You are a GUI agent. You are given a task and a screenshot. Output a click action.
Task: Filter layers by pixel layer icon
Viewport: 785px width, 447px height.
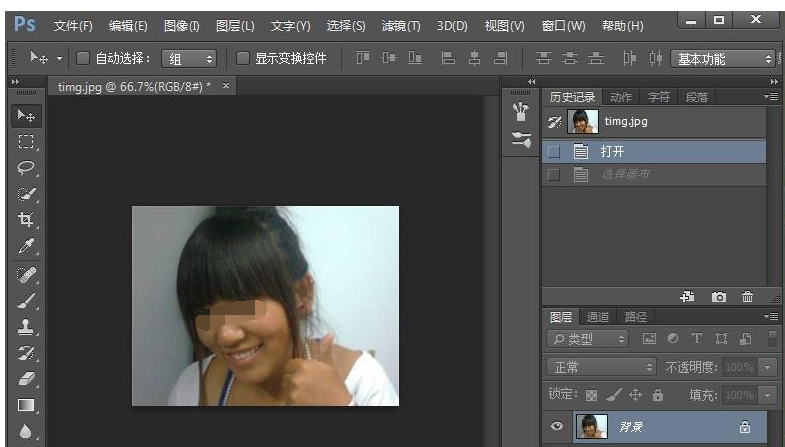[x=649, y=339]
